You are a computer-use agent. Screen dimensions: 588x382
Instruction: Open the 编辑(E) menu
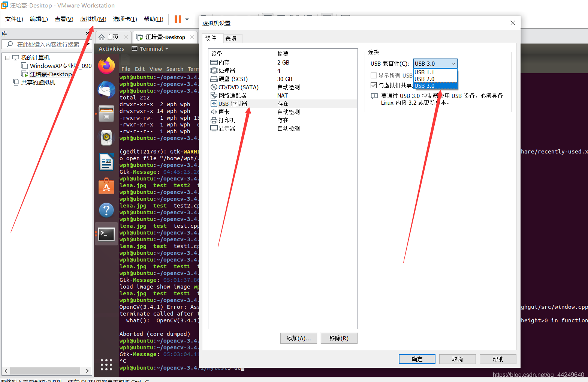[39, 19]
